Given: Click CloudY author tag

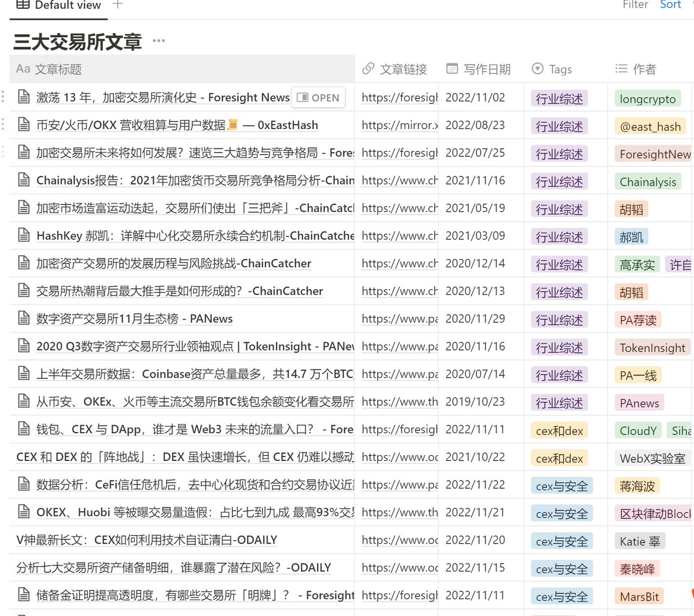Looking at the screenshot, I should coord(638,430).
